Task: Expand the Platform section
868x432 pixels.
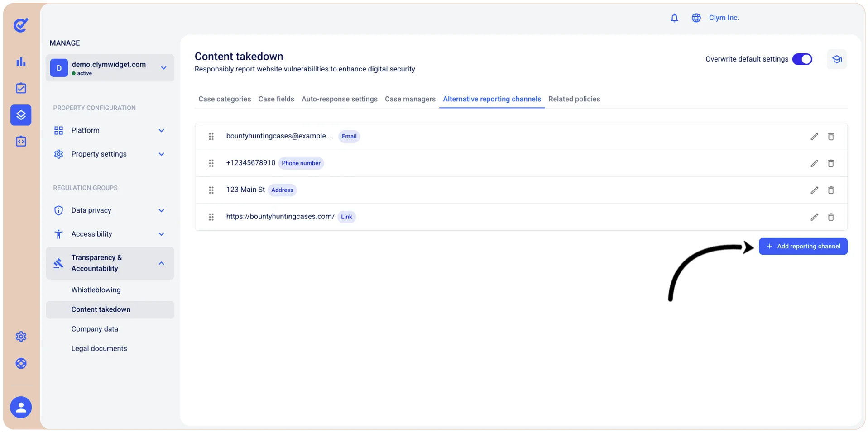Action: coord(110,130)
